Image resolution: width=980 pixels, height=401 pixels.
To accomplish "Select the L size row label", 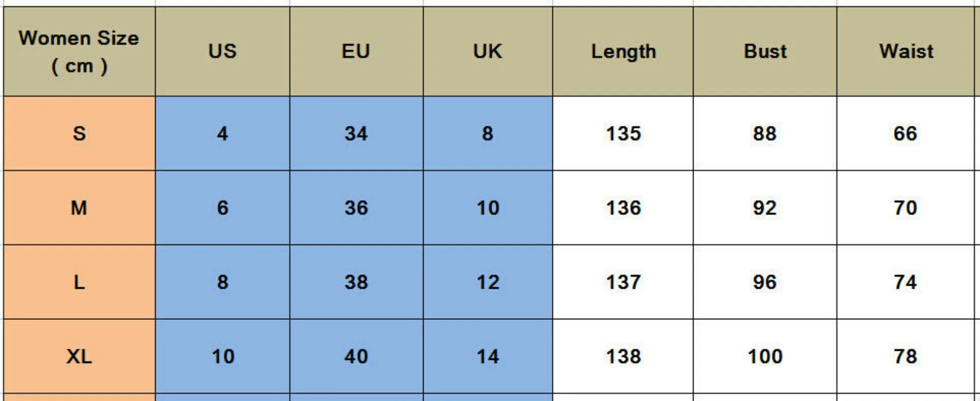I will [79, 282].
